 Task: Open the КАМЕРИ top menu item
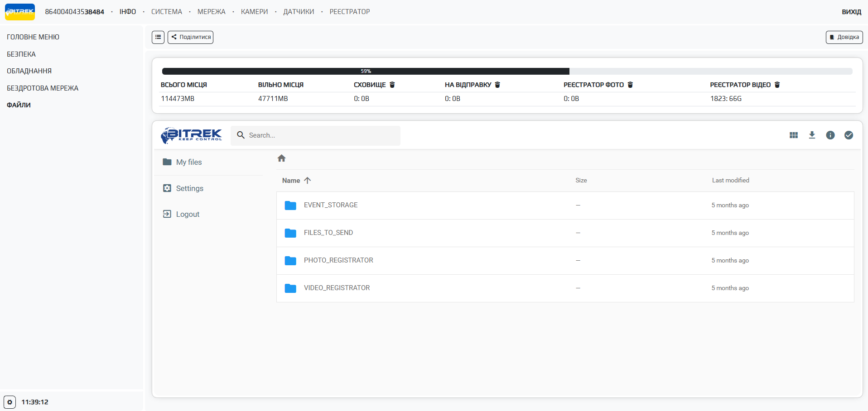click(254, 12)
